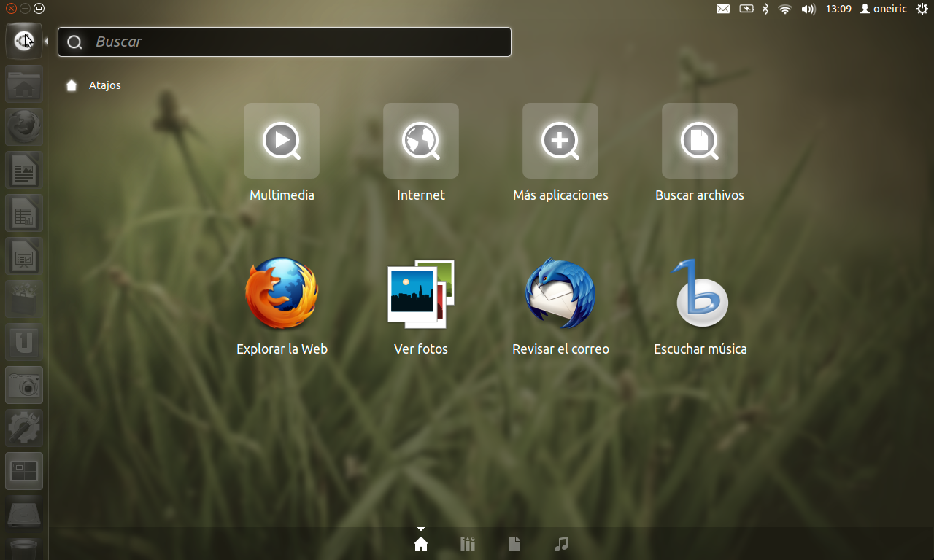Switch to the Applications lens tab
The width and height of the screenshot is (934, 560).
tap(468, 544)
